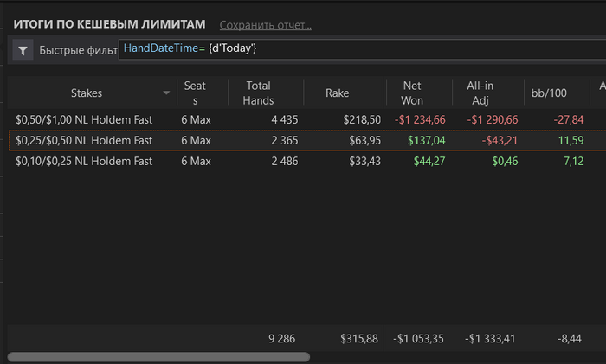Click the Сохранить отчет link
This screenshot has width=606, height=364.
pyautogui.click(x=266, y=25)
